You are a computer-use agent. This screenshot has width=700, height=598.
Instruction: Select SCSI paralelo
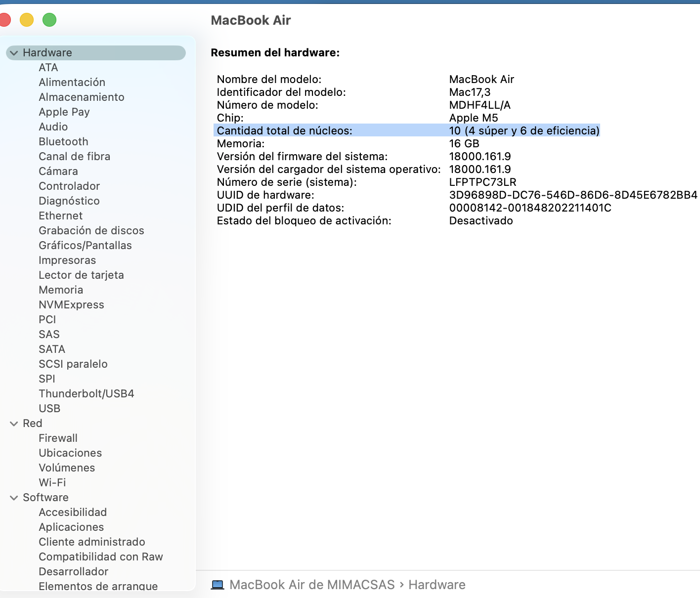coord(73,364)
